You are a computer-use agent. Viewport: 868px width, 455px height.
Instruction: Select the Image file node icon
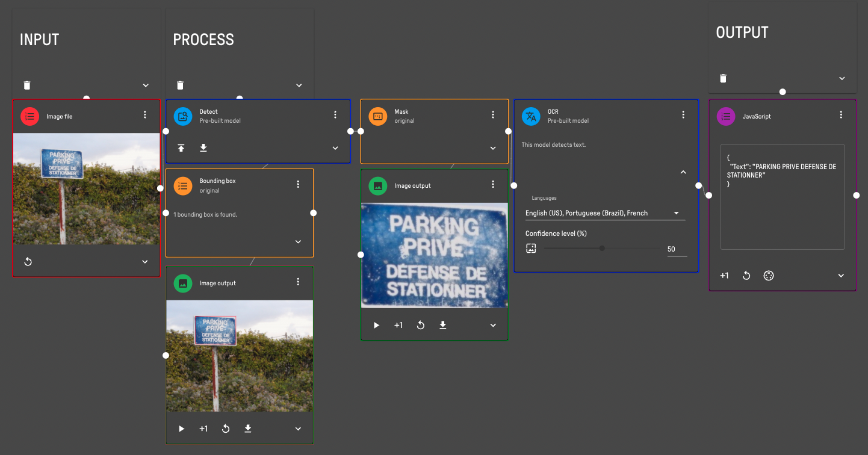pyautogui.click(x=29, y=116)
